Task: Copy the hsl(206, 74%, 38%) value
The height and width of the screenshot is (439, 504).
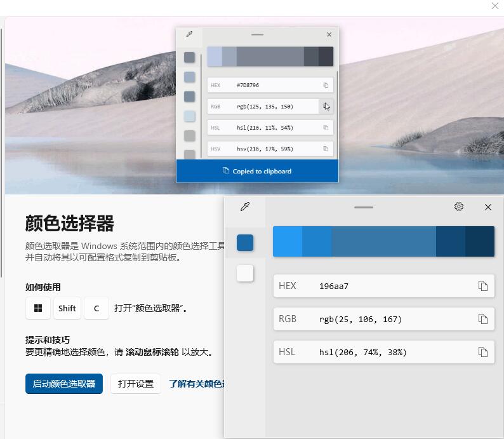Action: [483, 352]
